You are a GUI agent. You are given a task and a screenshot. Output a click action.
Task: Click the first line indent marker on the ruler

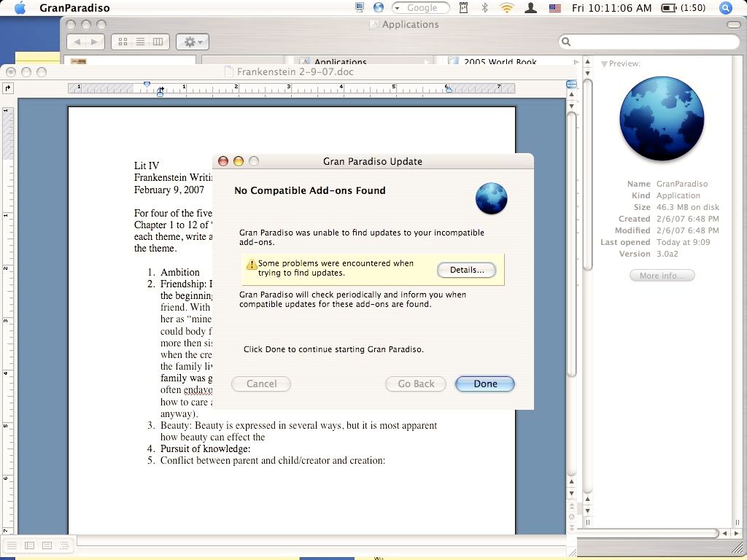point(147,85)
